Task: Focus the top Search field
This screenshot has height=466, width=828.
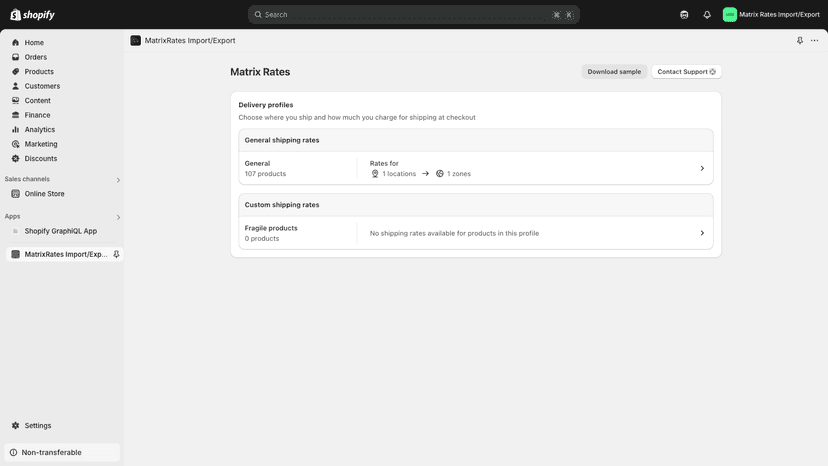Action: click(x=413, y=15)
